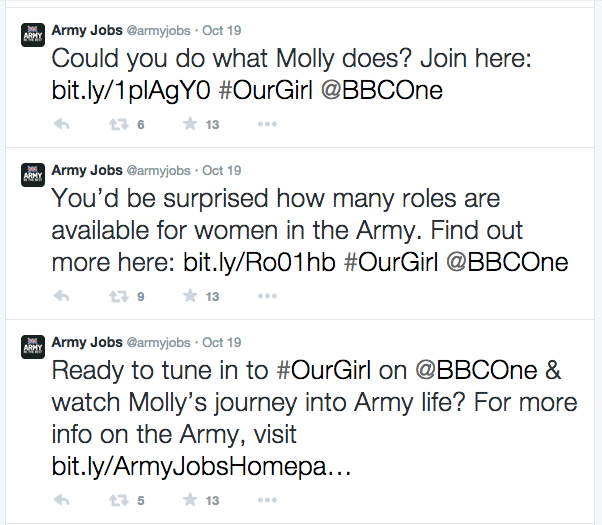The image size is (602, 525).
Task: Reply to the 'roles available for women' tweet
Action: [61, 297]
